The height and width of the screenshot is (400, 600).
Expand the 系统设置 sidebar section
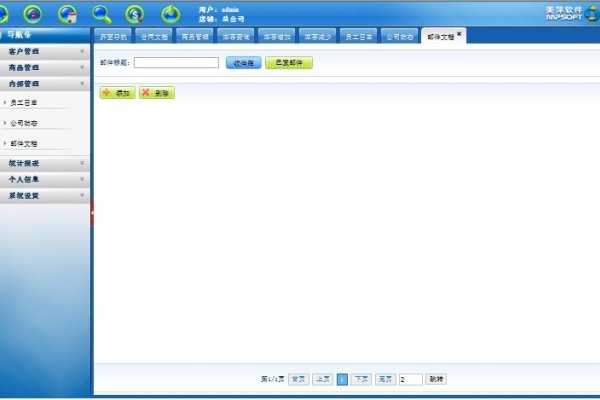tap(45, 196)
